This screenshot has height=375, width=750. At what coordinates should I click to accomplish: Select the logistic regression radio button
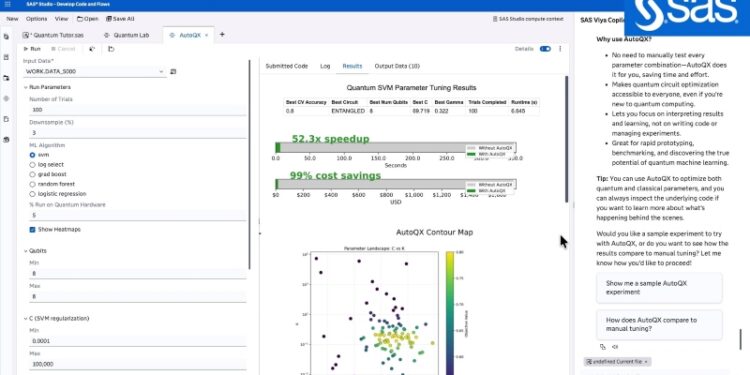point(33,194)
